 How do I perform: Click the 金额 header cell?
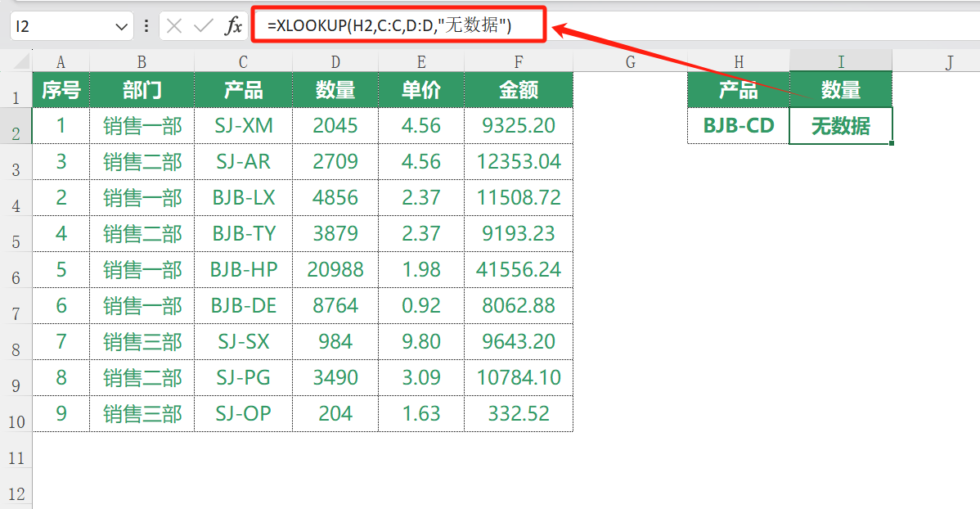coord(519,90)
